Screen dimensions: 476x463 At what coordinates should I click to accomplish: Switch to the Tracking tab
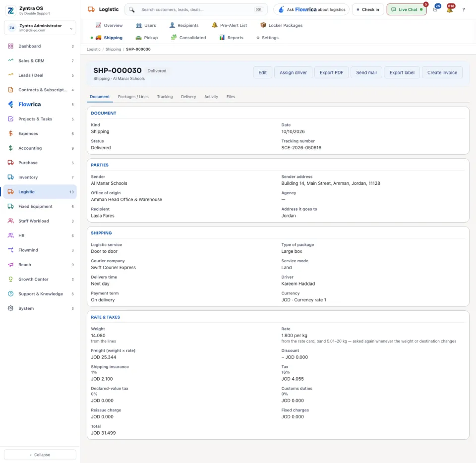pos(165,97)
